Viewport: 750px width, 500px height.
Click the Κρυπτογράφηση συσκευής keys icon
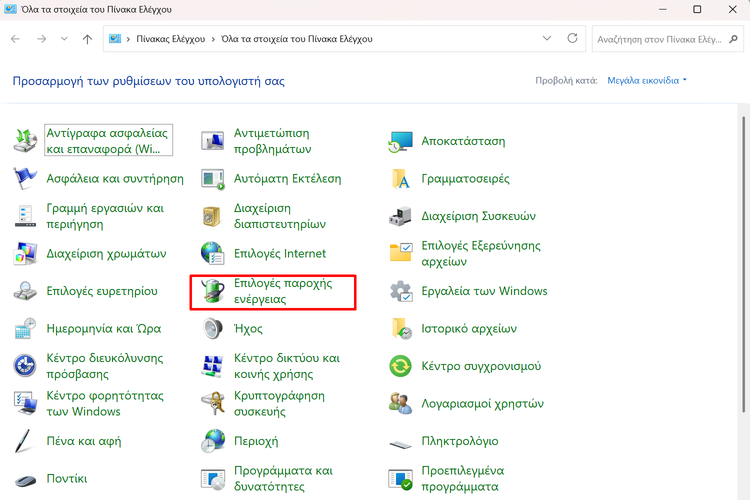pos(213,403)
